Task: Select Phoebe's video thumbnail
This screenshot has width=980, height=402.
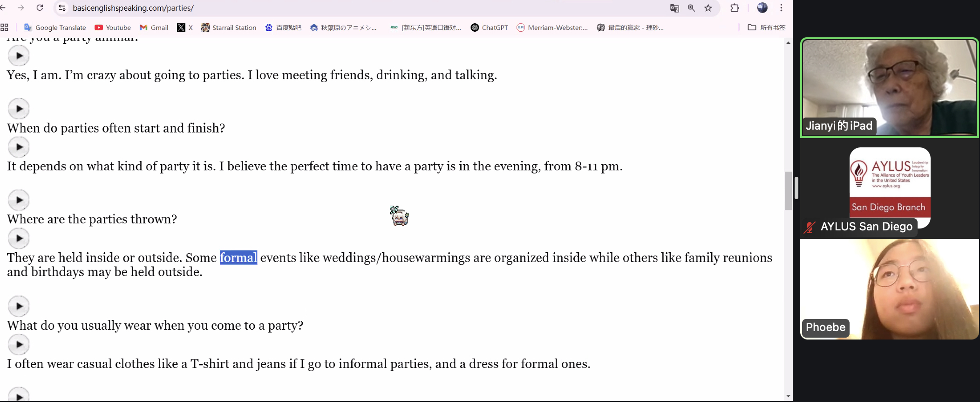Action: pyautogui.click(x=889, y=289)
